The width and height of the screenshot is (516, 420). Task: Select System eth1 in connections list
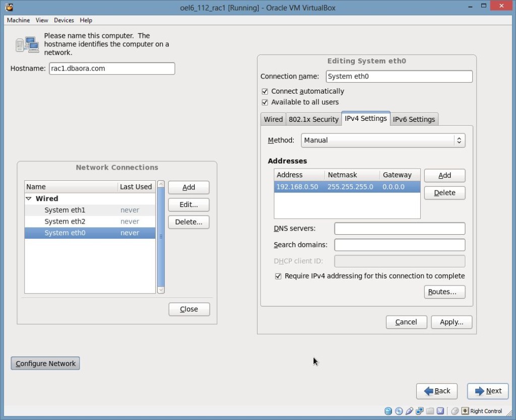90,210
